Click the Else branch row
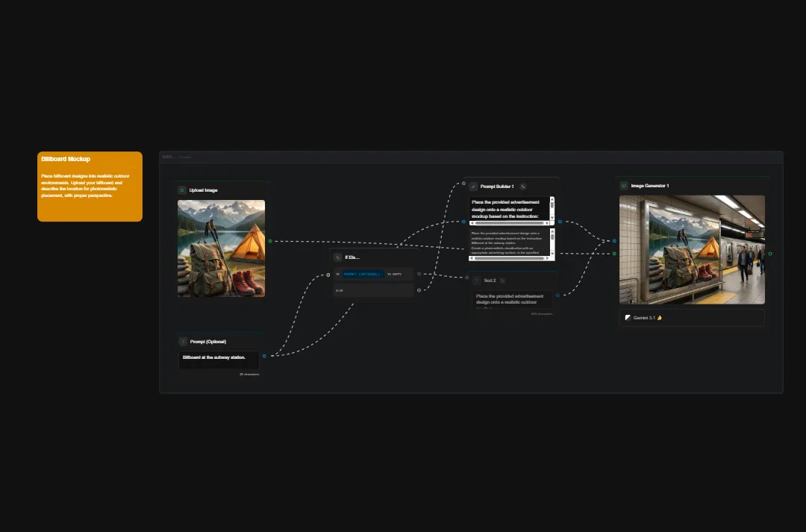The image size is (806, 532). tap(373, 290)
